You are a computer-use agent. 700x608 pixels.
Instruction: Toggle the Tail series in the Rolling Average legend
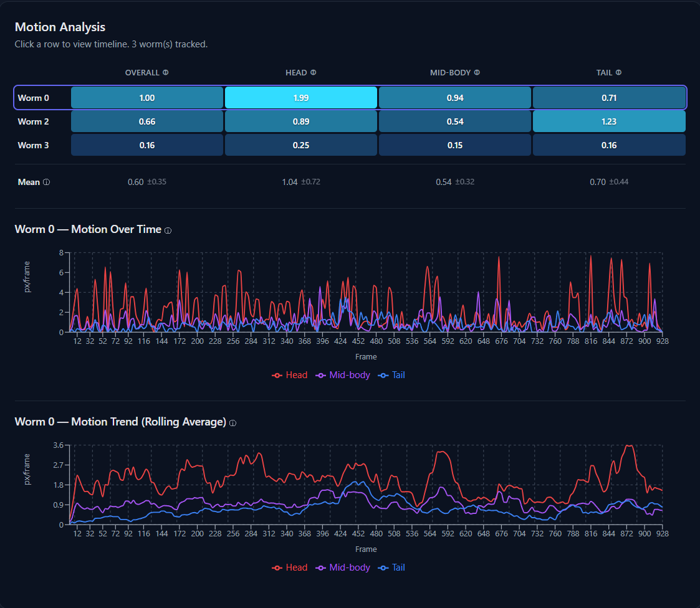point(391,568)
